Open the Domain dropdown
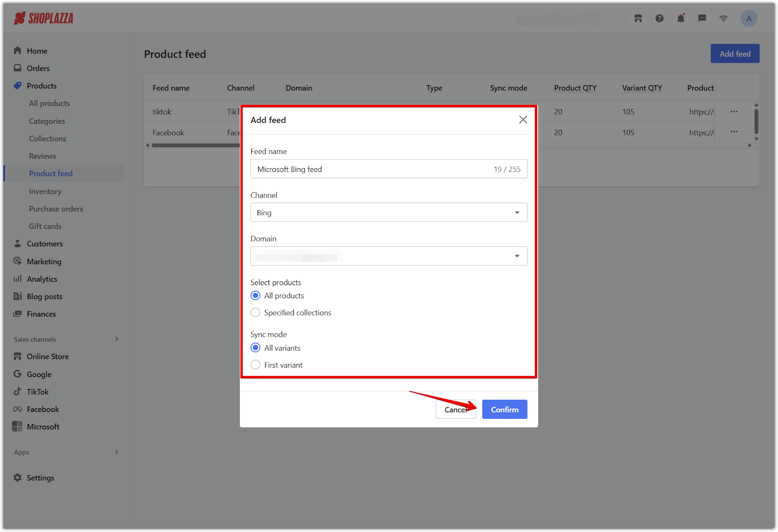 (x=389, y=256)
